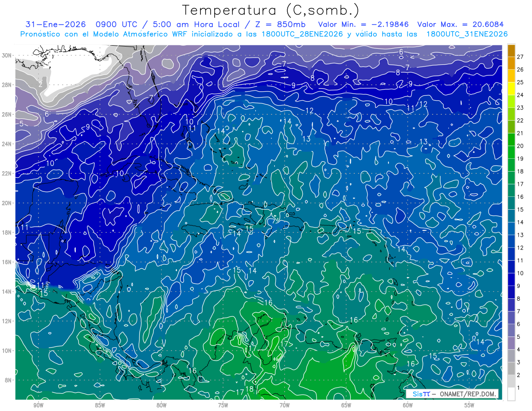
Task: Click the date text '31-Ene-2026'
Action: (55, 24)
